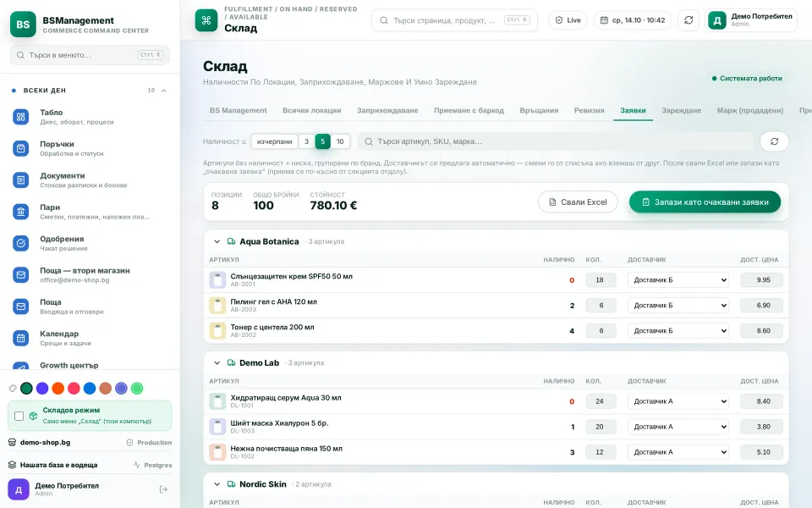Viewport: 812px width, 508px height.
Task: Open supplier dropdown for Шийт маска Хиалурон
Action: tap(678, 427)
